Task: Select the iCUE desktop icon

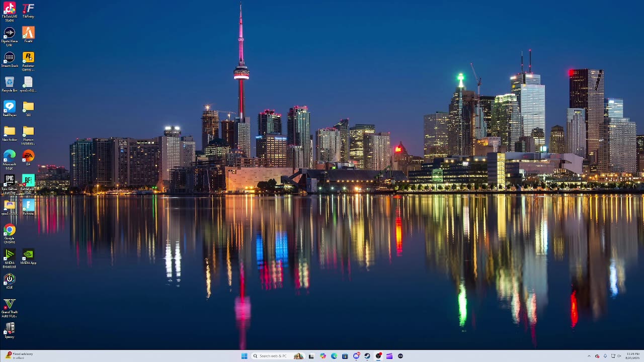Action: pos(10,282)
